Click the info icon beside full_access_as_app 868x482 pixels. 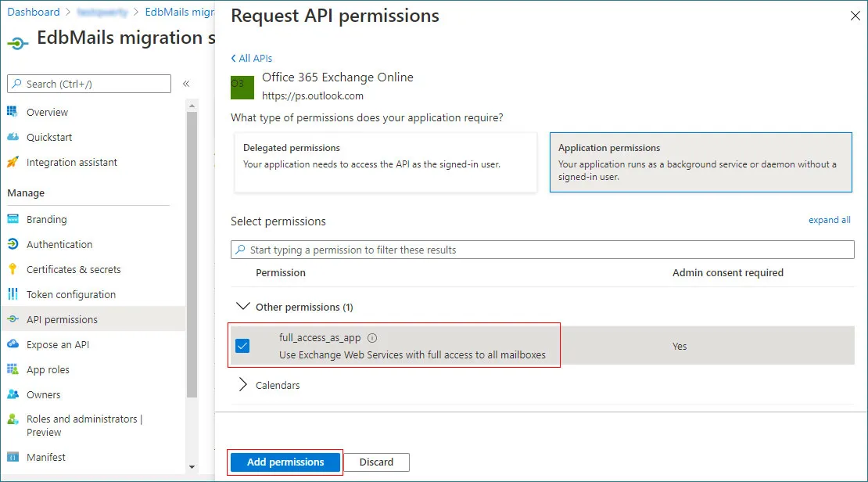pyautogui.click(x=372, y=338)
